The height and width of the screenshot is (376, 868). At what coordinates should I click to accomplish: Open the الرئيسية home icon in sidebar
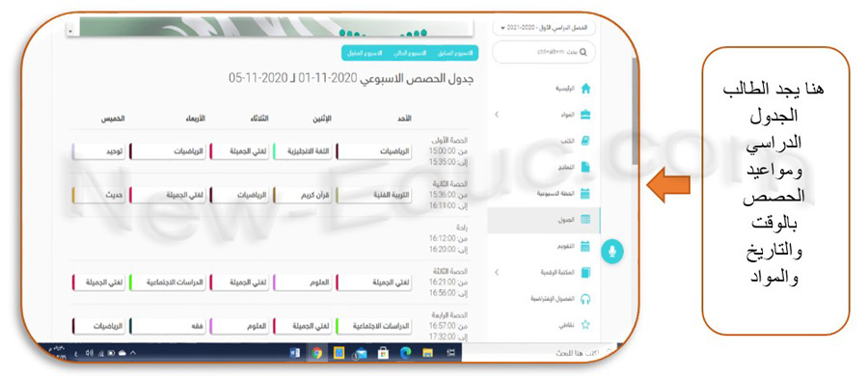(x=585, y=89)
